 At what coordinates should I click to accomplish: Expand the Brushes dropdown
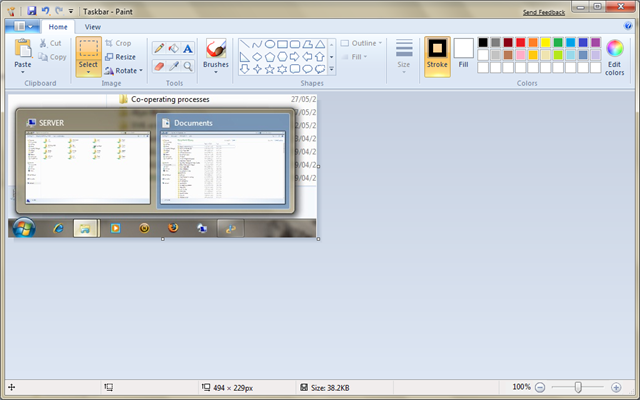215,71
